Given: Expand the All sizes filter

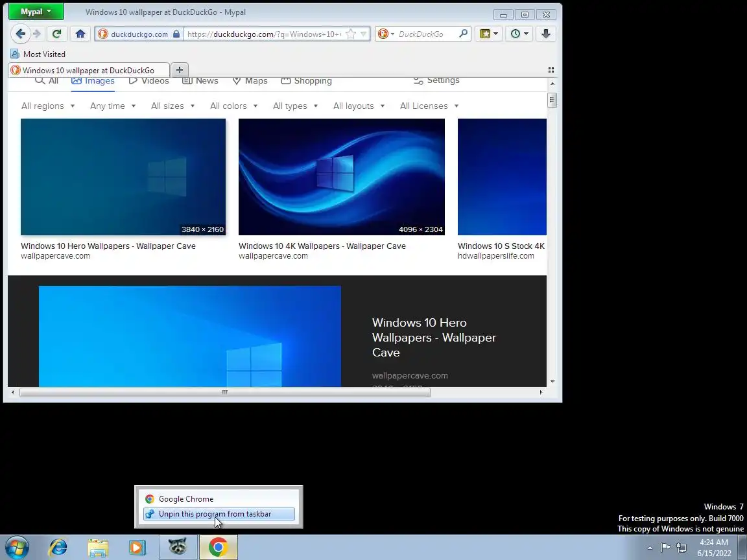Looking at the screenshot, I should coord(172,106).
